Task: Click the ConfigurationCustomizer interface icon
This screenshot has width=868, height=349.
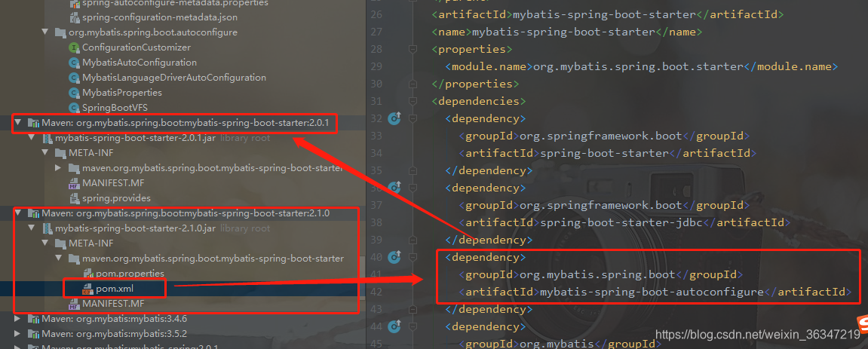Action: point(74,48)
